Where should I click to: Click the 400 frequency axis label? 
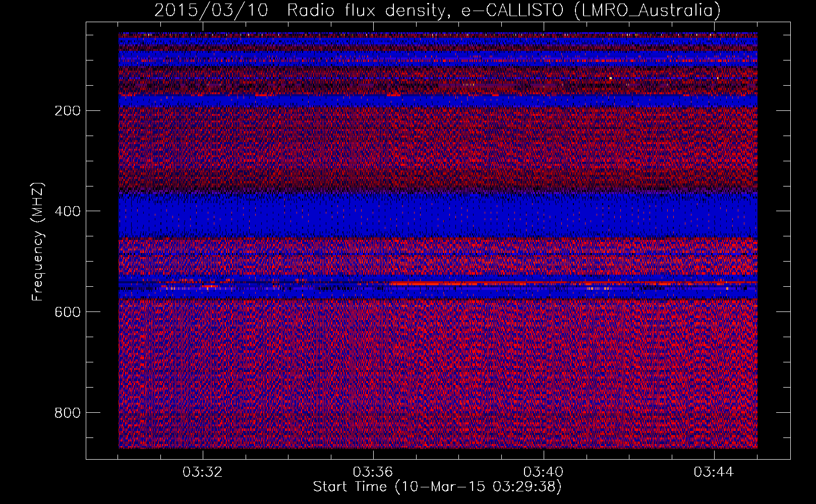coord(67,211)
